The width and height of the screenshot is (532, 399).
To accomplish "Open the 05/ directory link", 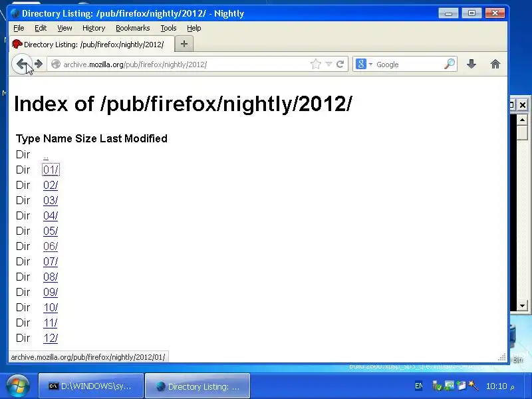I will (51, 231).
